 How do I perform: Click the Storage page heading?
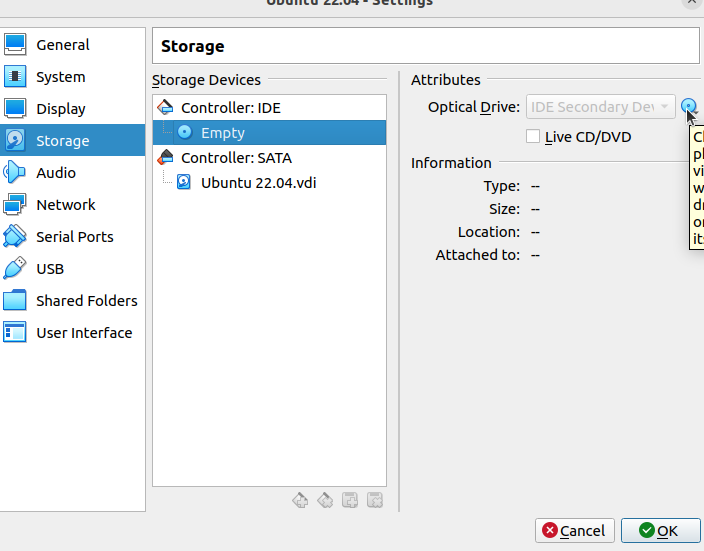(x=193, y=46)
